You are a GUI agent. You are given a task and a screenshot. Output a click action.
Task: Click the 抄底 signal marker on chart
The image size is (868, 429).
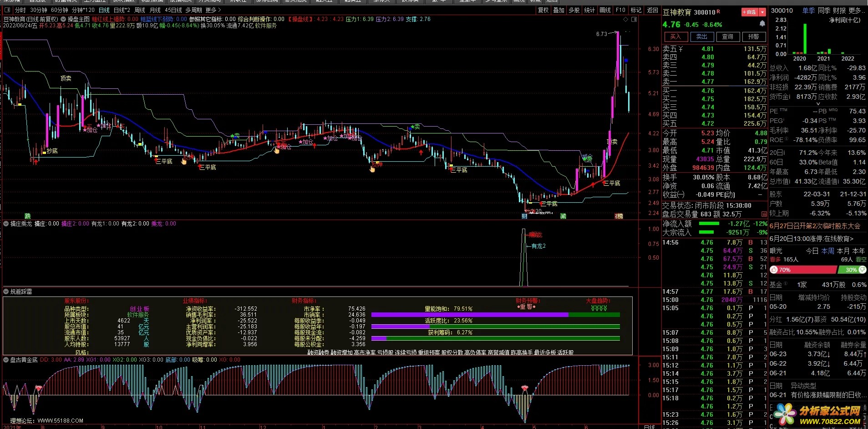coord(52,151)
